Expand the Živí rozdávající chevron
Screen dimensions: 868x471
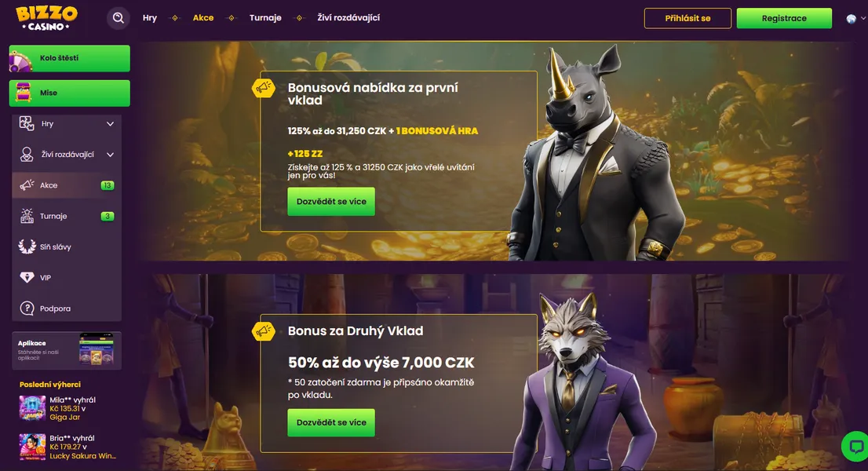coord(110,155)
